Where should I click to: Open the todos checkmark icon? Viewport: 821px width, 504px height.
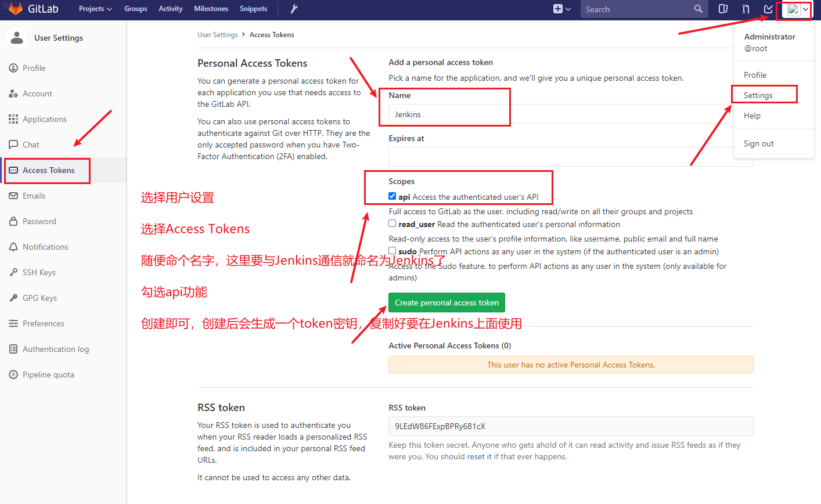coord(768,9)
